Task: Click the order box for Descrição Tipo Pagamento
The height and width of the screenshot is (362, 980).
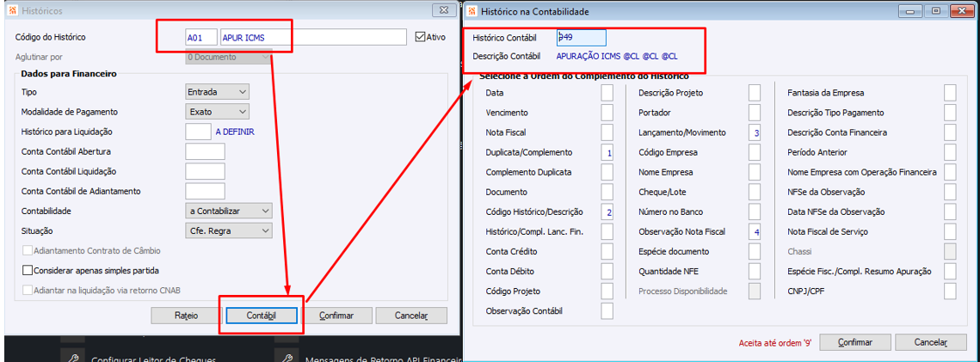Action: click(x=950, y=113)
